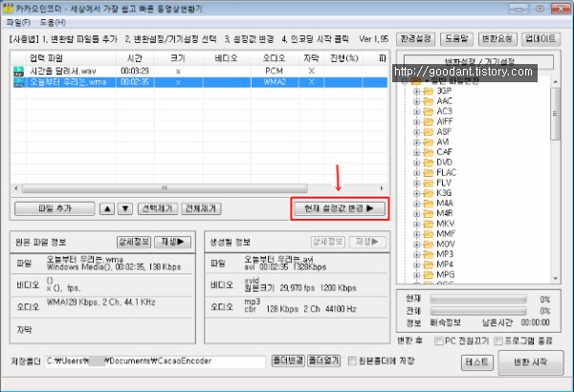Screen dimensions: 574x392
Task: Expand the MMF tree node
Action: (x=416, y=234)
